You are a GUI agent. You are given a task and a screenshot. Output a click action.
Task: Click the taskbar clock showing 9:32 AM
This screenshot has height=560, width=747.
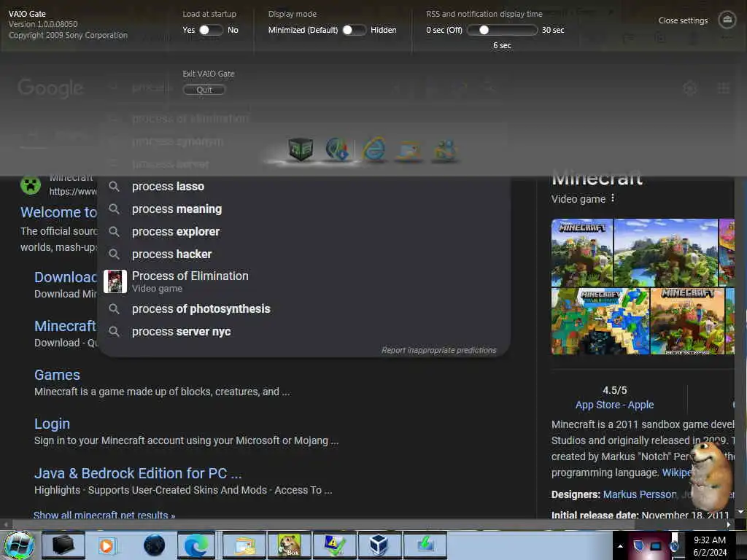click(709, 546)
